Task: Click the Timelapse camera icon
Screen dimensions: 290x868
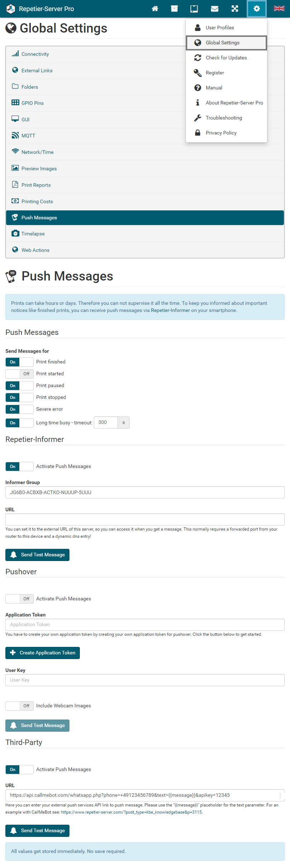Action: point(15,234)
